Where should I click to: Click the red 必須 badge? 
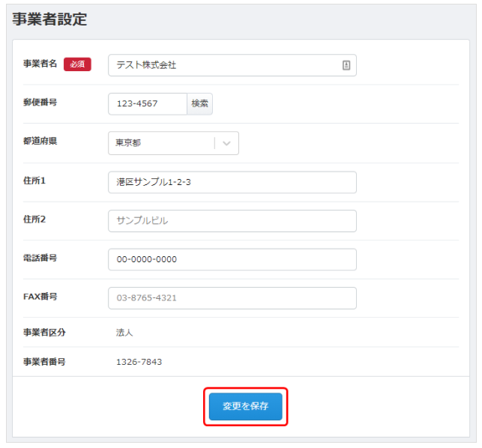point(77,64)
